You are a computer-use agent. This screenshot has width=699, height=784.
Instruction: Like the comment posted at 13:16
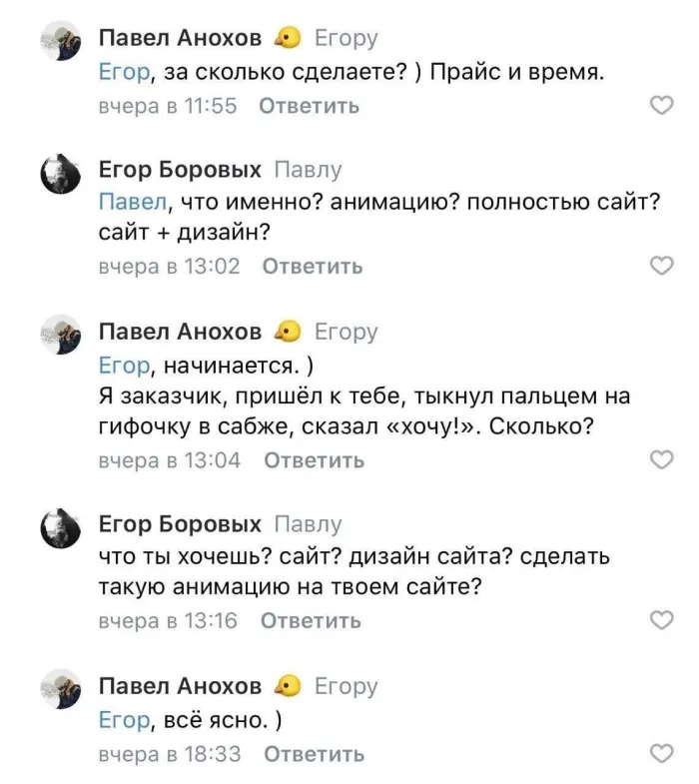click(661, 620)
